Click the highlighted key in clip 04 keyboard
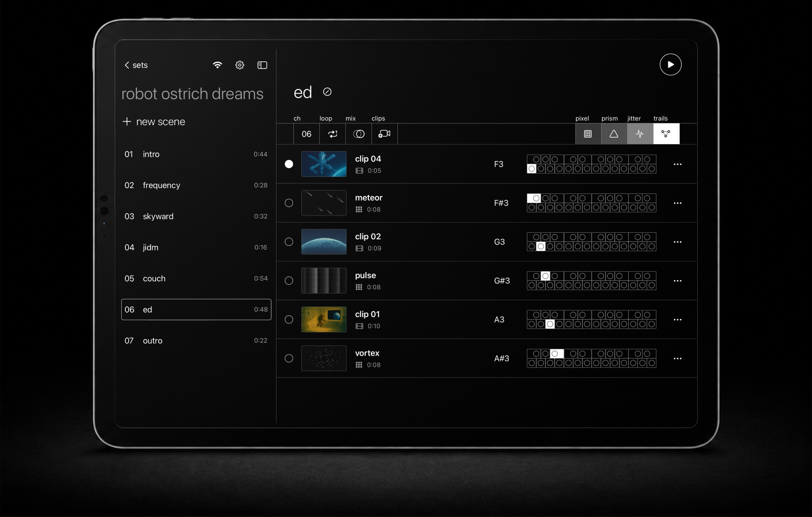The image size is (812, 517). point(531,169)
